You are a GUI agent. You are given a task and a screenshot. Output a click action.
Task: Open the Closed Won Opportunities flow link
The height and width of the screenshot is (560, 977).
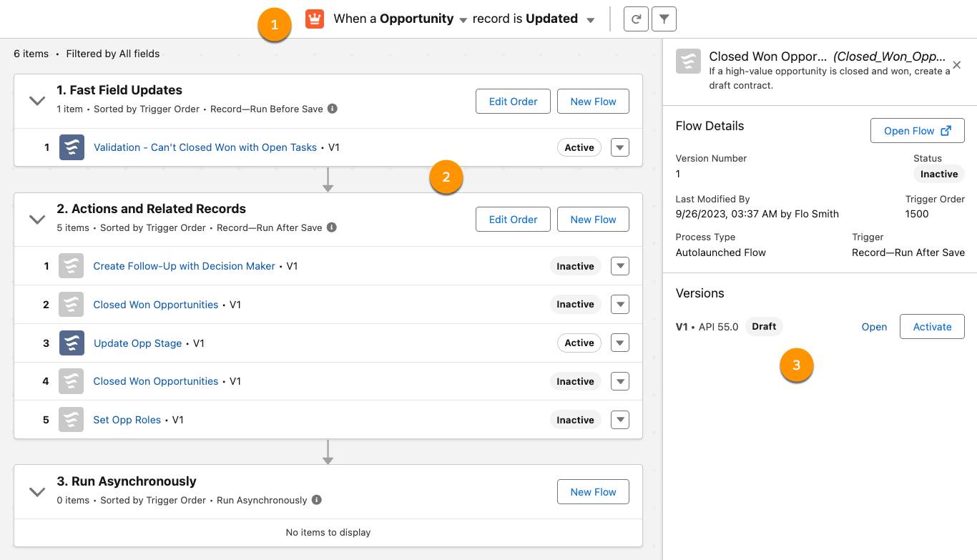pos(155,304)
